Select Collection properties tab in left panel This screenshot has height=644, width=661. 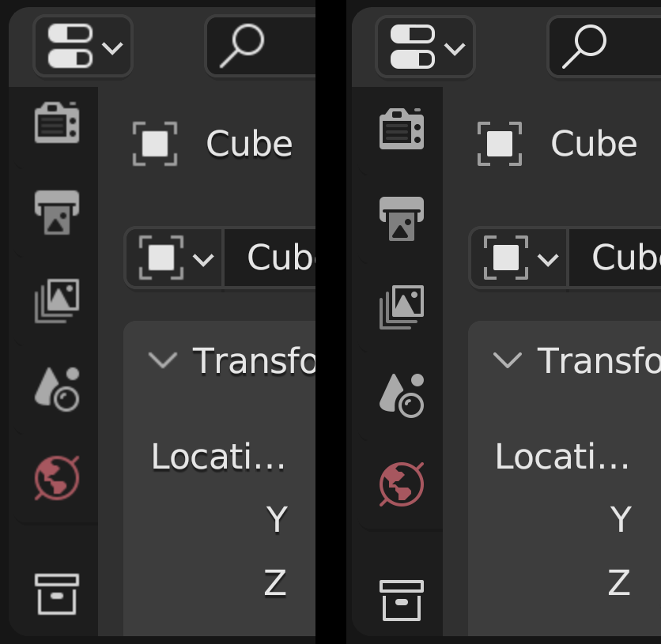[57, 594]
